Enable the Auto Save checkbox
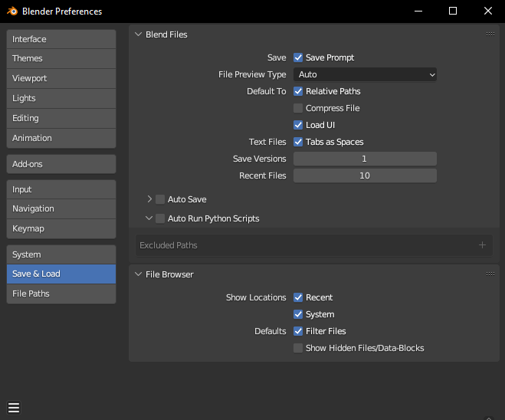Viewport: 505px width, 420px height. pos(160,199)
